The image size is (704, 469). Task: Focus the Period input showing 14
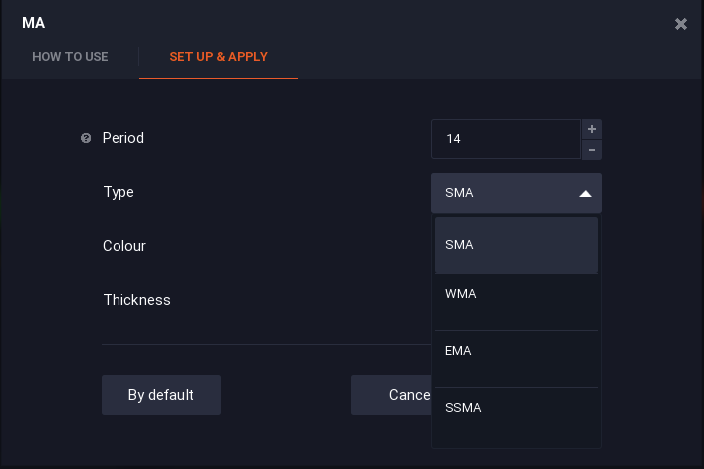[x=505, y=139]
